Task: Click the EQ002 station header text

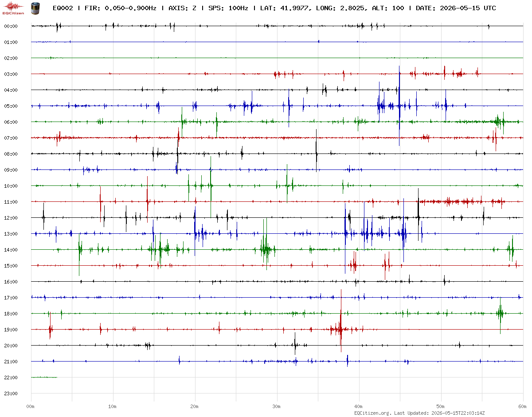Action: click(x=62, y=8)
